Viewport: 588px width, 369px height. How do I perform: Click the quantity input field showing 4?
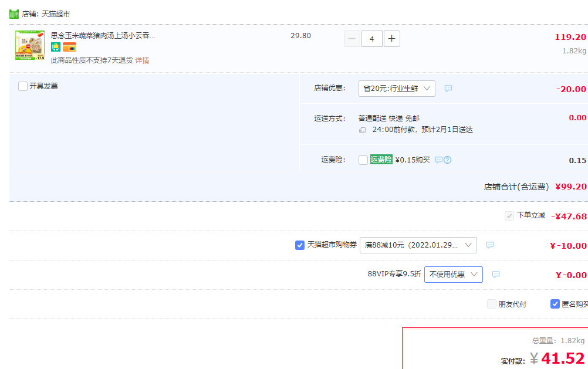point(372,39)
